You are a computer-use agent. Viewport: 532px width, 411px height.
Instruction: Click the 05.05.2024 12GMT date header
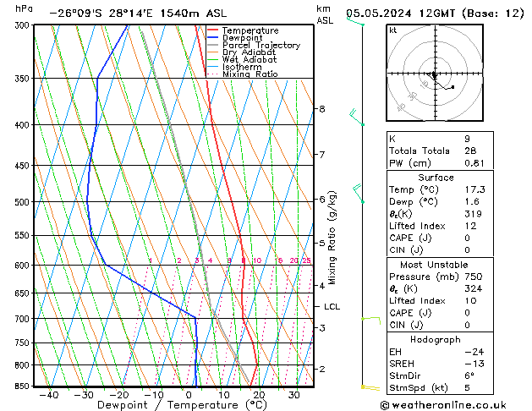tap(435, 14)
